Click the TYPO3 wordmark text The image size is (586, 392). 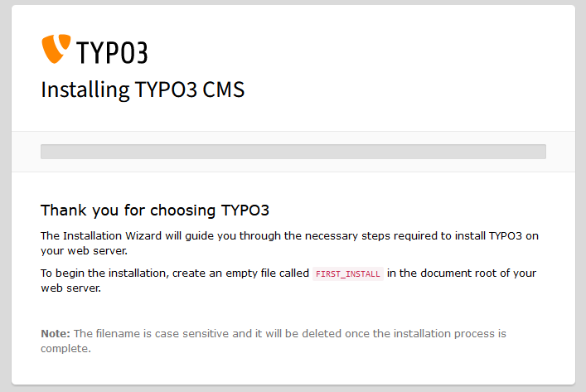[112, 52]
